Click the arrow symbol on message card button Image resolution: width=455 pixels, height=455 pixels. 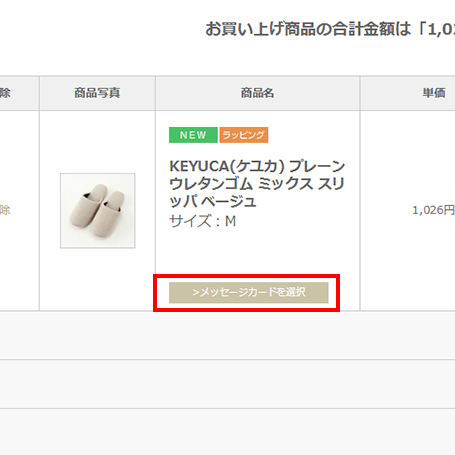coord(196,293)
